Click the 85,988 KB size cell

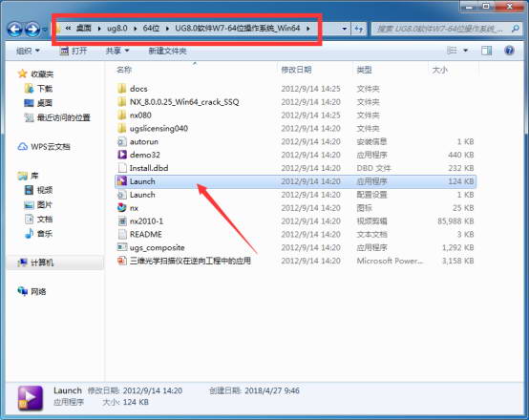pyautogui.click(x=455, y=220)
